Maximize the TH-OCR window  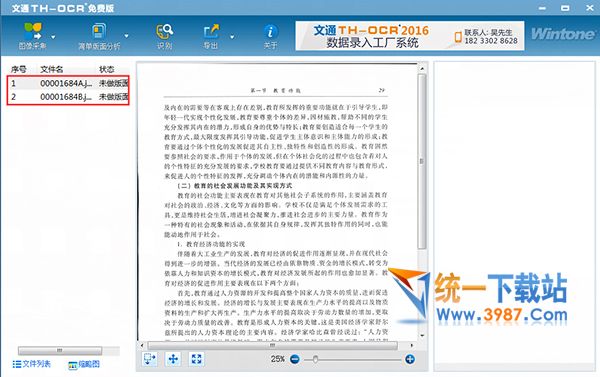[x=565, y=8]
